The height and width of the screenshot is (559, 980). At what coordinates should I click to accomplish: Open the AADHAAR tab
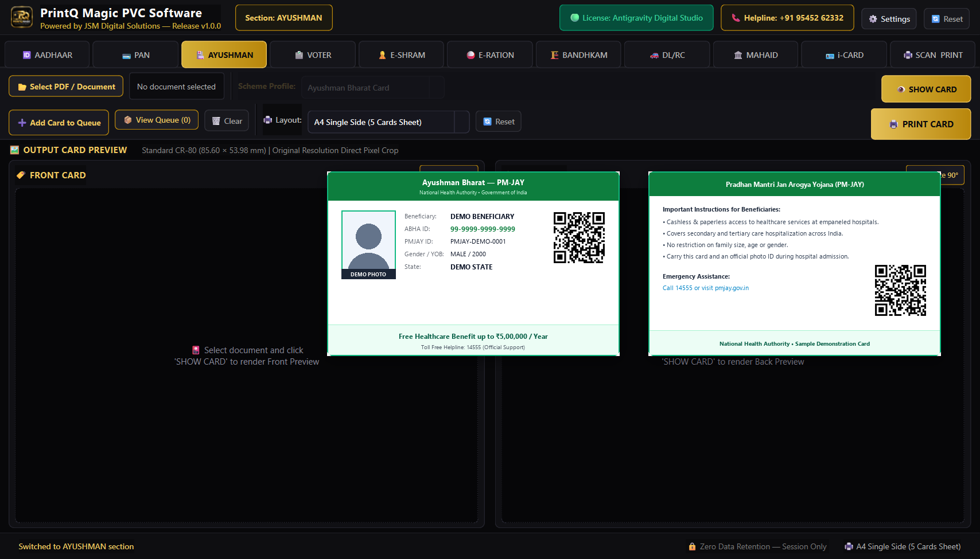point(47,55)
